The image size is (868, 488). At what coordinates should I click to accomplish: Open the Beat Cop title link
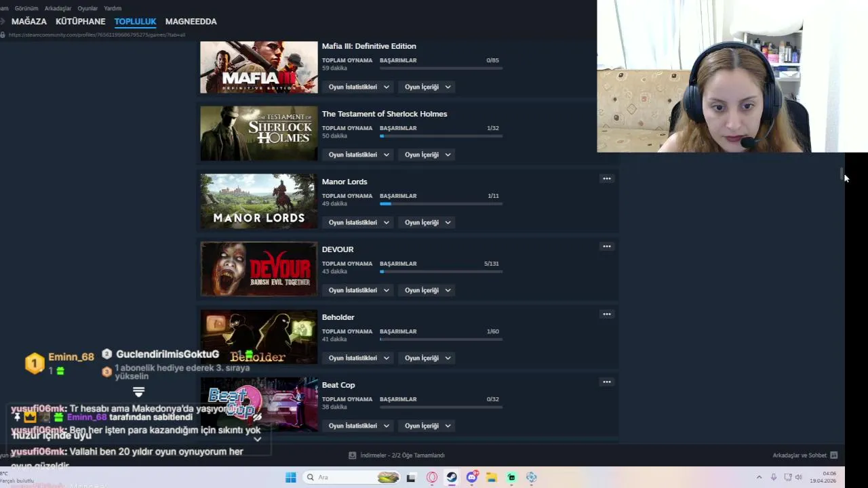coord(338,385)
